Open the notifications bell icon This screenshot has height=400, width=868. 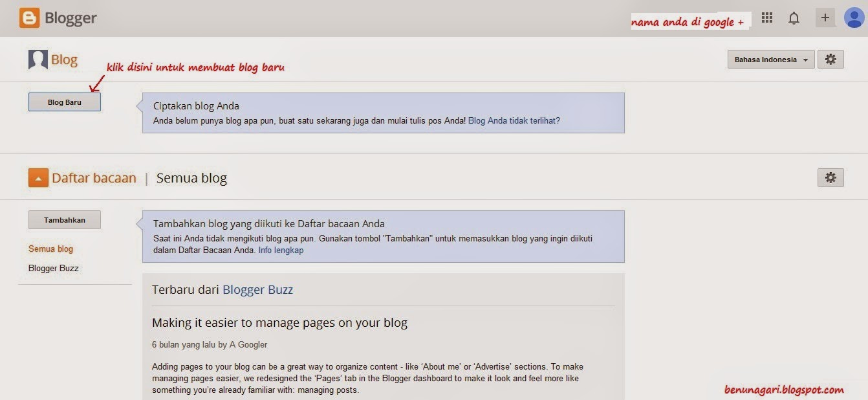(x=794, y=18)
